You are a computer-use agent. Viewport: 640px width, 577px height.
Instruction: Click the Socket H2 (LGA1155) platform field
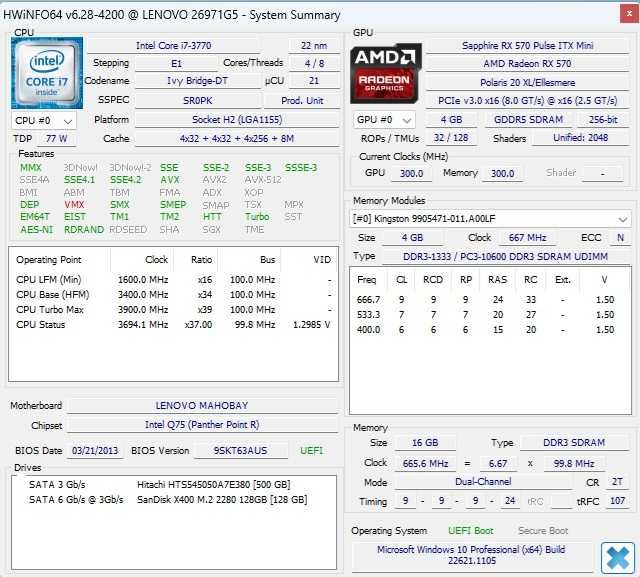click(x=237, y=120)
